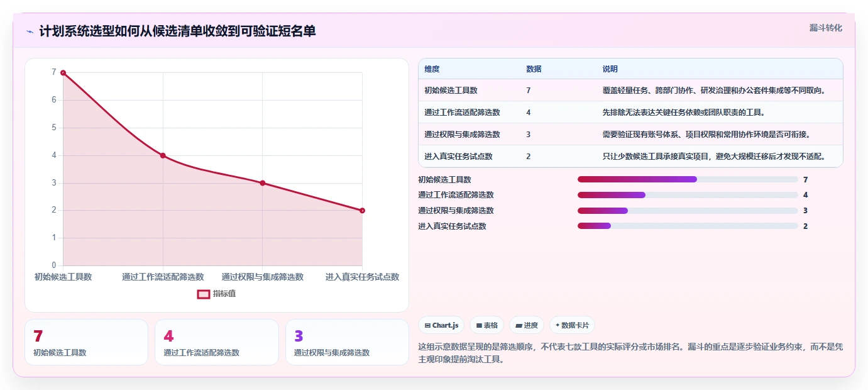Click the table value 7 in 数据 column
This screenshot has height=390, width=868.
(x=529, y=91)
